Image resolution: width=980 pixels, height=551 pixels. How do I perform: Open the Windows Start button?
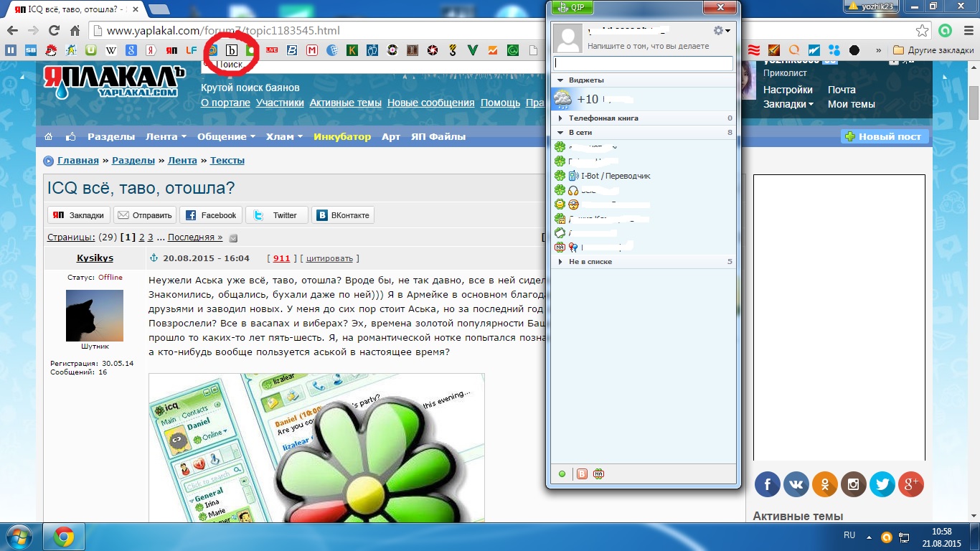(18, 537)
